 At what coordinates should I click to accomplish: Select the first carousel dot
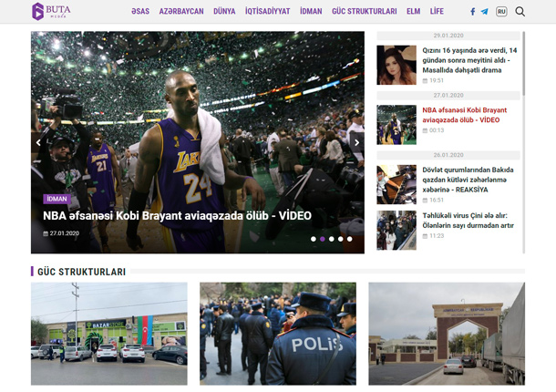click(x=314, y=239)
